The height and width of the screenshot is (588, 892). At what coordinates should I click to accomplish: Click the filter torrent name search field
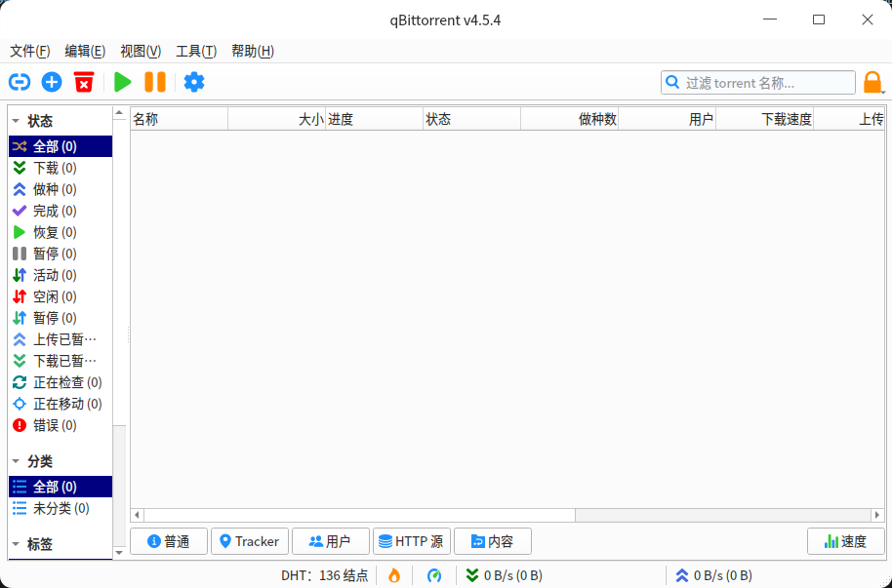(x=757, y=83)
